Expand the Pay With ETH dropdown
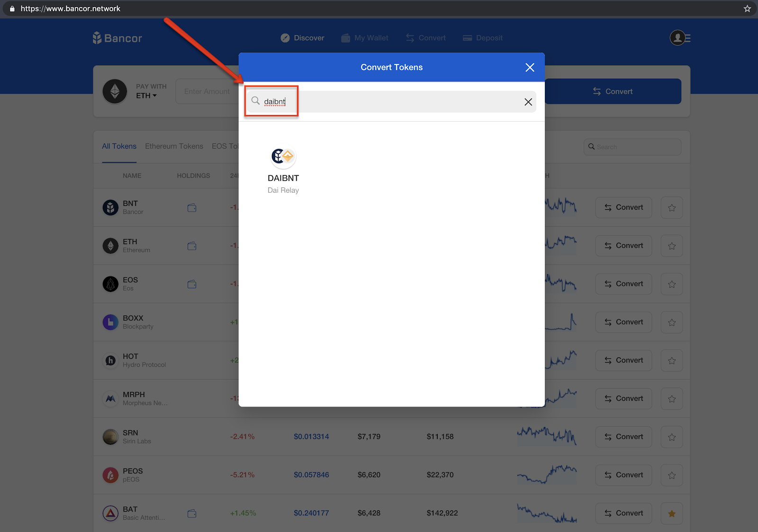The image size is (758, 532). pos(146,96)
